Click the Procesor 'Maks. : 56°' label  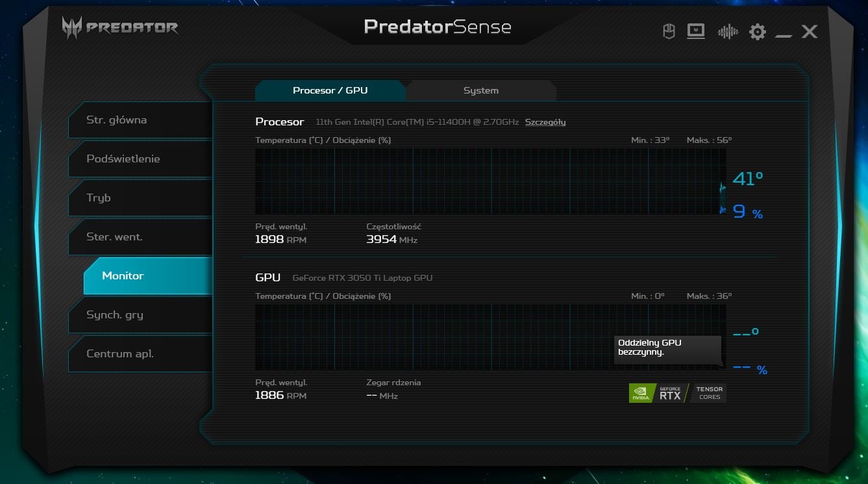[x=709, y=140]
